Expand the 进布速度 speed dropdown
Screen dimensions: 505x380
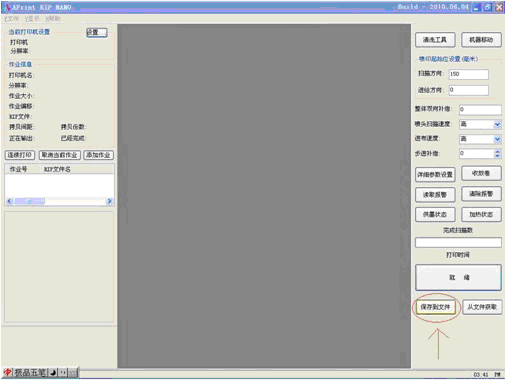click(x=497, y=139)
